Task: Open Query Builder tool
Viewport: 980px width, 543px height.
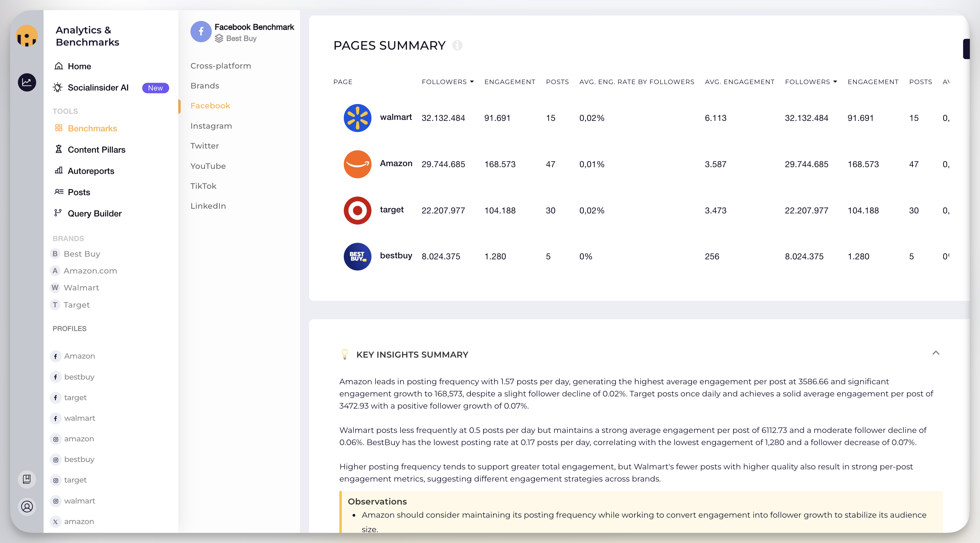Action: (94, 214)
